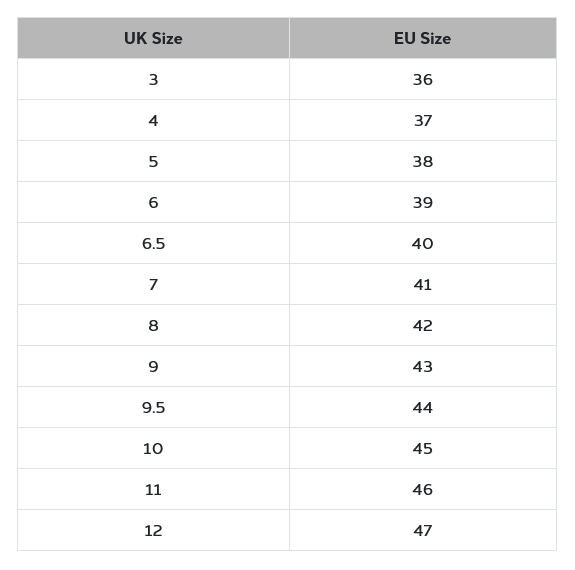Viewport: 575px width, 570px height.
Task: Select the UK size 9.5 cell
Action: 153,407
